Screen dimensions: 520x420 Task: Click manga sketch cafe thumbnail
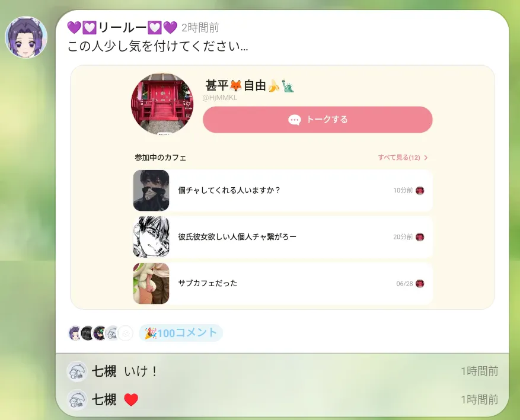click(x=151, y=237)
